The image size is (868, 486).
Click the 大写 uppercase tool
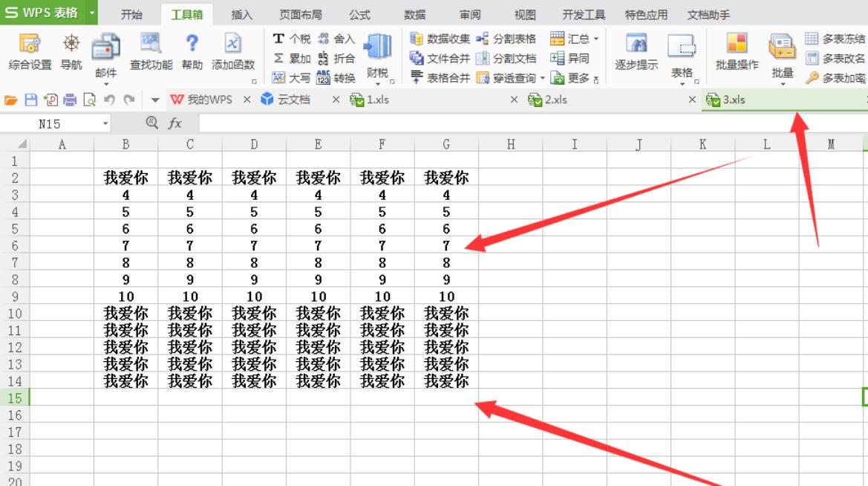point(292,78)
